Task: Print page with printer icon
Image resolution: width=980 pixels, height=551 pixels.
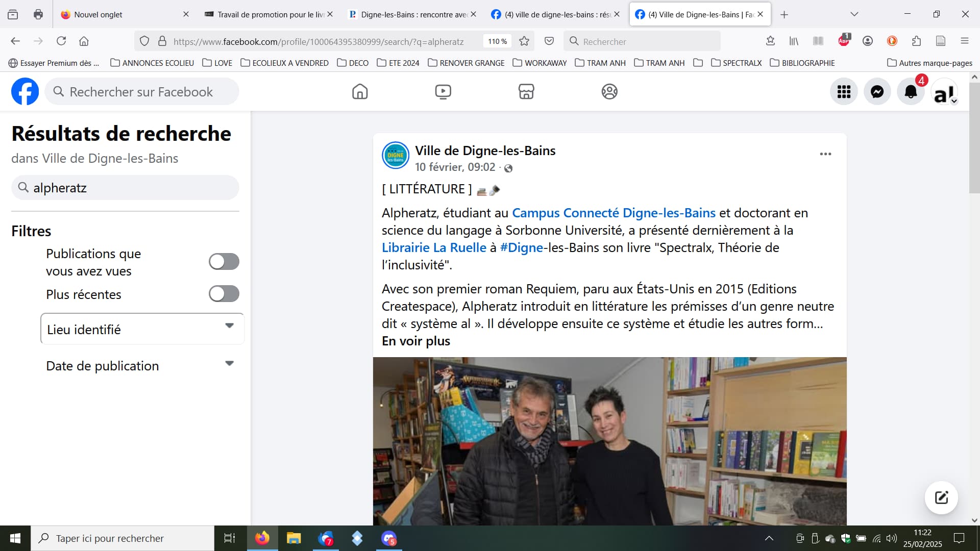Action: click(38, 14)
